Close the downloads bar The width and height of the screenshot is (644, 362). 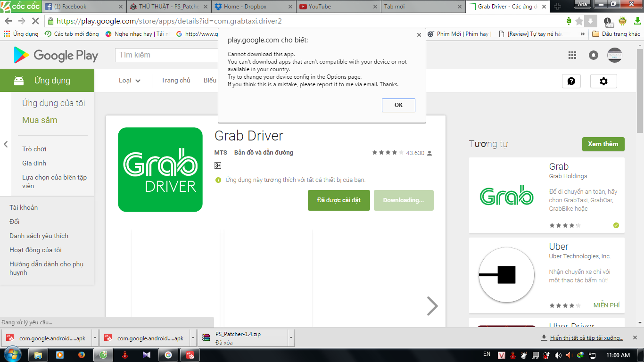(x=636, y=338)
